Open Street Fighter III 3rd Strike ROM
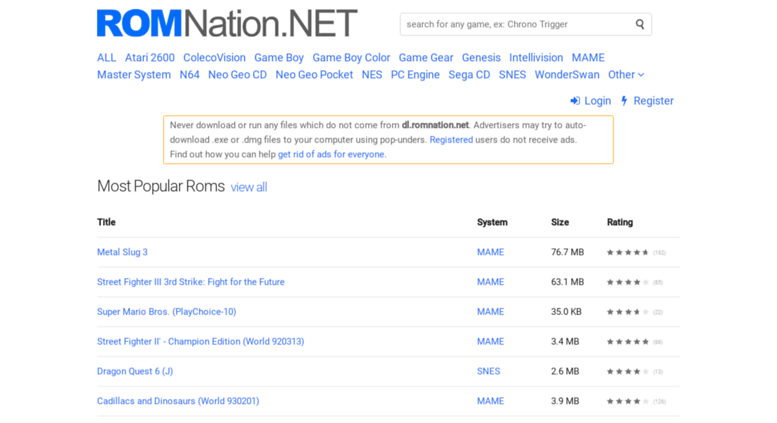The image size is (777, 423). (x=190, y=282)
